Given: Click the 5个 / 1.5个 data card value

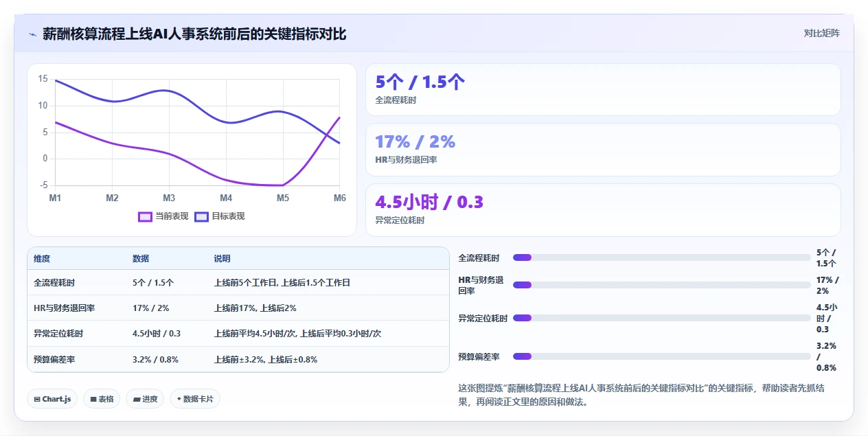Looking at the screenshot, I should 420,82.
